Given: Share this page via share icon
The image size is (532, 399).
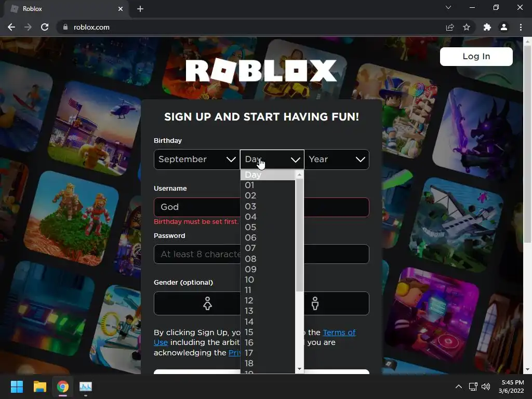Looking at the screenshot, I should click(450, 27).
